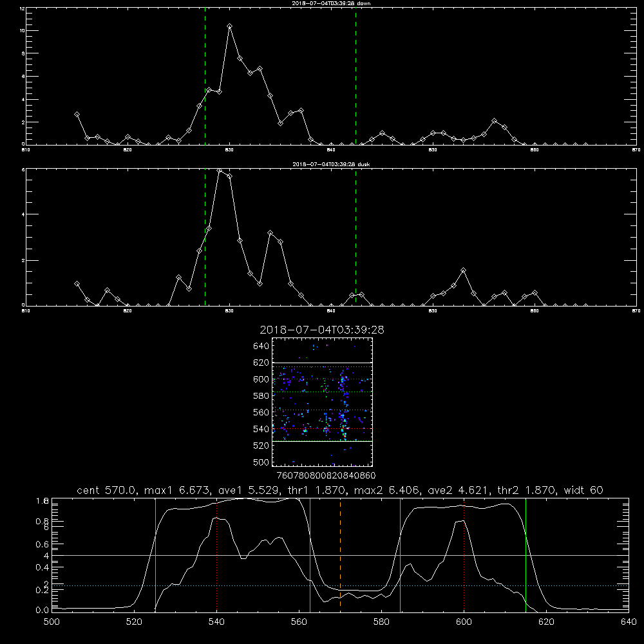Viewport: 644px width, 644px height.
Task: Click the green solid line near 563 in profile plot
Action: (310, 554)
